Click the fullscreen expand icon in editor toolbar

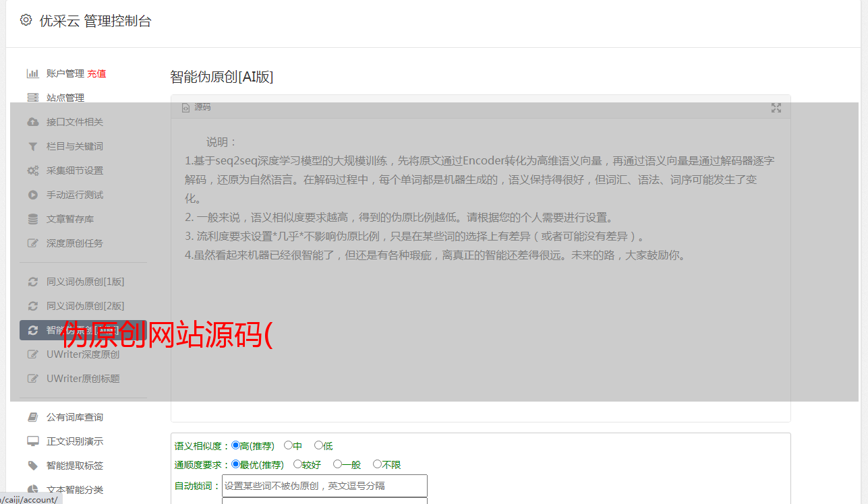[776, 108]
